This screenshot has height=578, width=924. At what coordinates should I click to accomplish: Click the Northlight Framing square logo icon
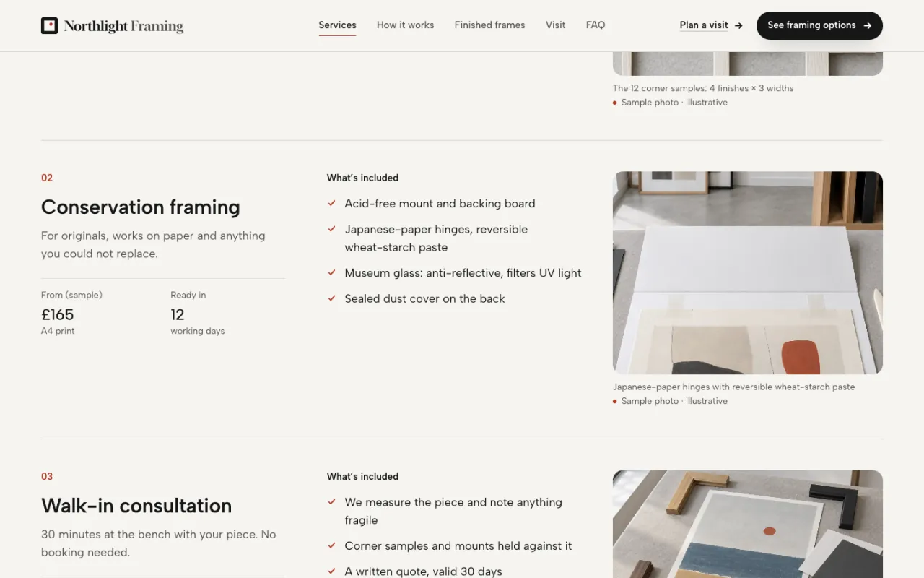click(49, 26)
